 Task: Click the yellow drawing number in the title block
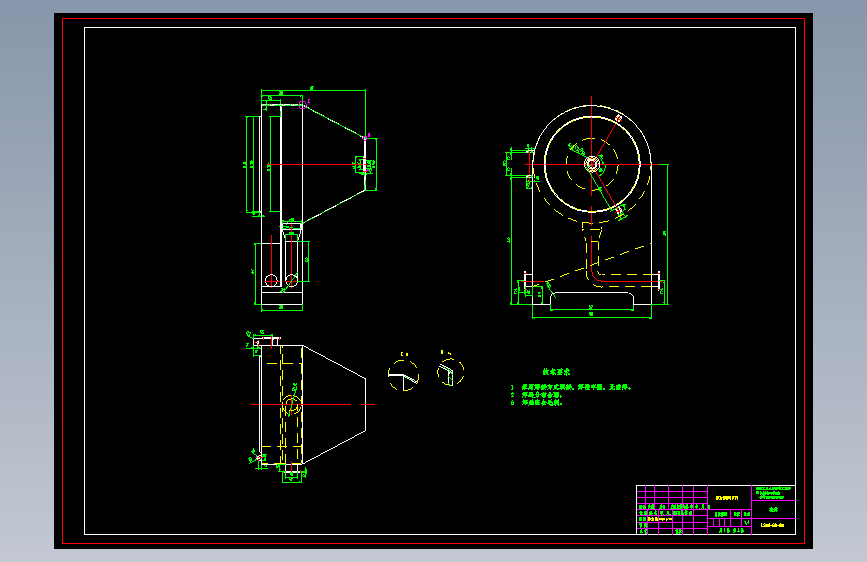click(x=772, y=525)
